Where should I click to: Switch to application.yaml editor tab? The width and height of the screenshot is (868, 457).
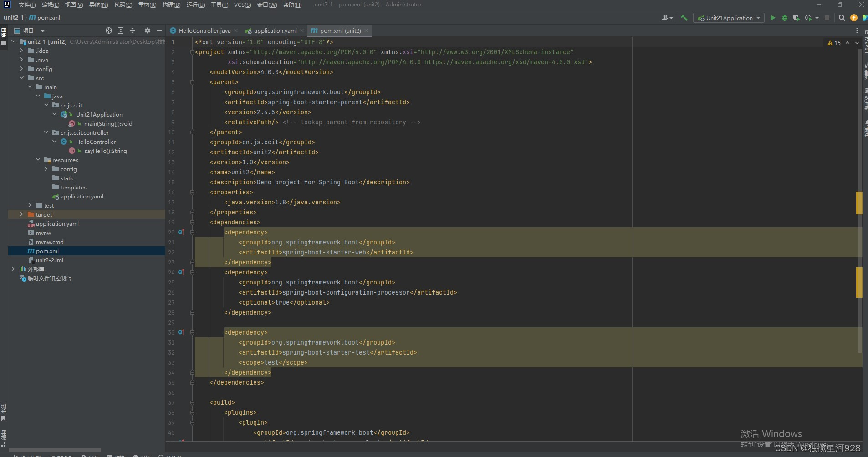tap(275, 30)
